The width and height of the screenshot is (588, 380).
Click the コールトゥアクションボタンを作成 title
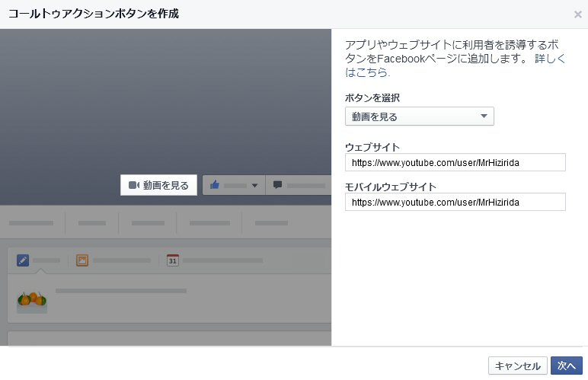tap(94, 14)
